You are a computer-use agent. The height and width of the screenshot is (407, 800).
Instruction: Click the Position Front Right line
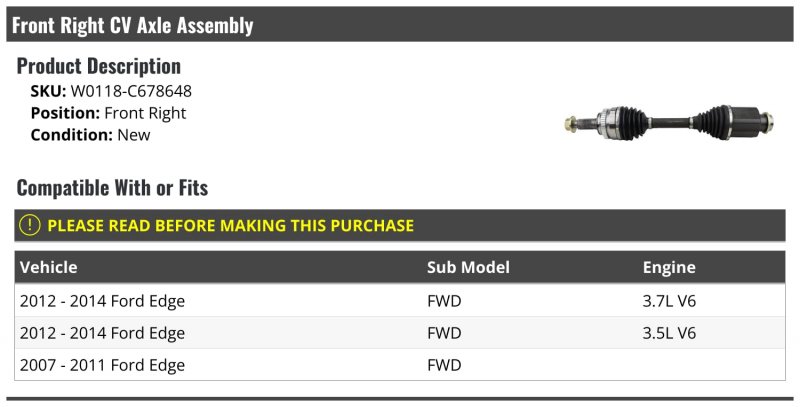coord(108,113)
